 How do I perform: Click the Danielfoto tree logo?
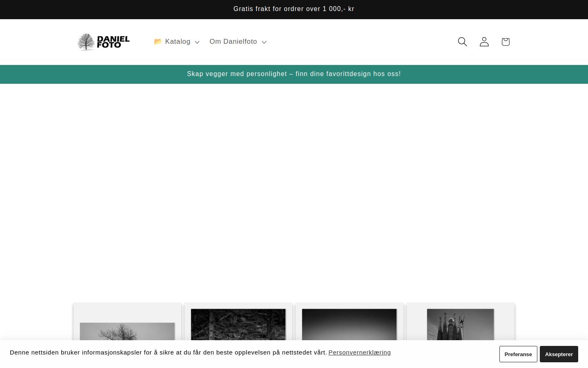(103, 42)
